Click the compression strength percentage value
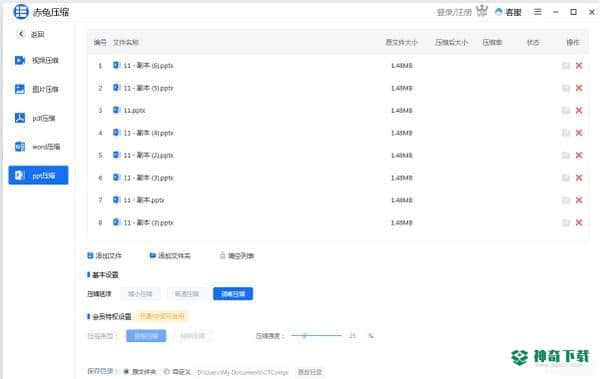 (352, 336)
